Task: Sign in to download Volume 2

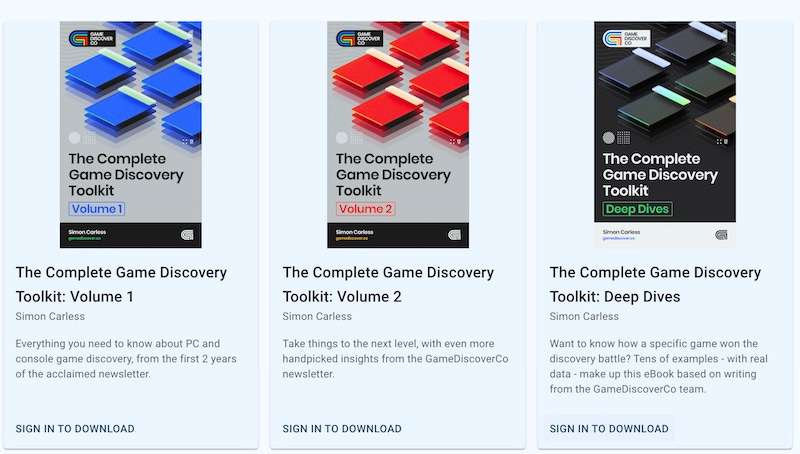Action: pos(342,429)
